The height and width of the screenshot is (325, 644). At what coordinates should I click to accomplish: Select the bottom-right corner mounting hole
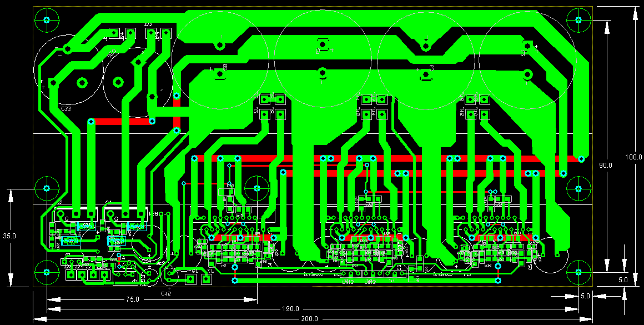578,272
